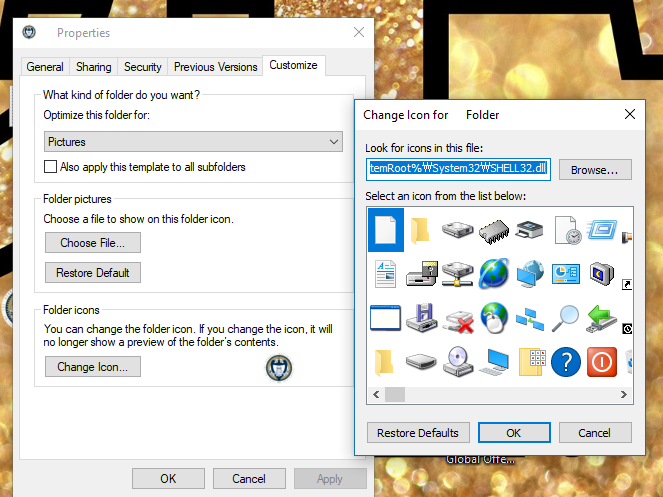
Task: Select the blank document icon
Action: (386, 230)
